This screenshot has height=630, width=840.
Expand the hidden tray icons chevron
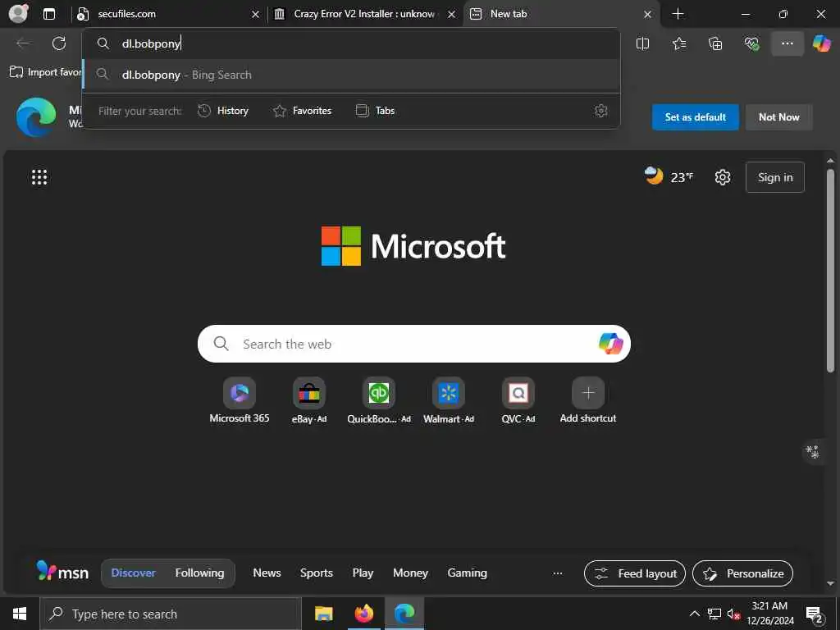tap(694, 614)
